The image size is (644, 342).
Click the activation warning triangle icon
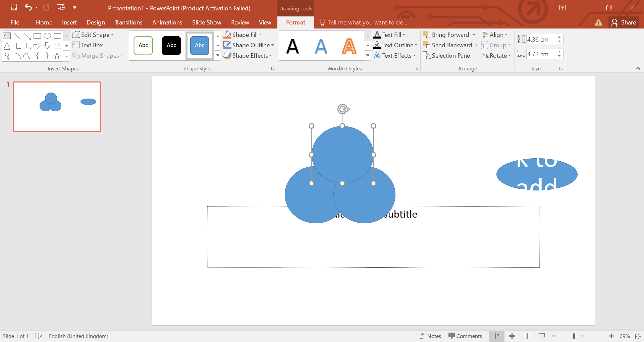(x=598, y=22)
